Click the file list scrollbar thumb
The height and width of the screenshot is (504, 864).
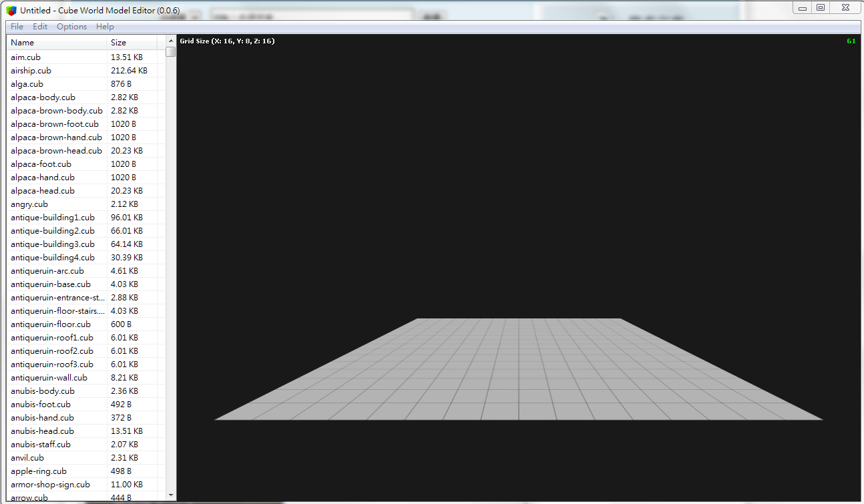(x=171, y=52)
